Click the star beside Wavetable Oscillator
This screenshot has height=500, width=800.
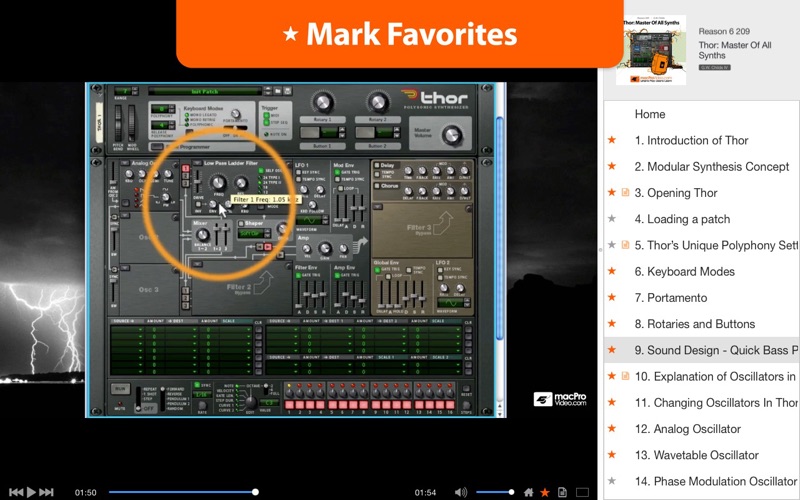coord(612,455)
